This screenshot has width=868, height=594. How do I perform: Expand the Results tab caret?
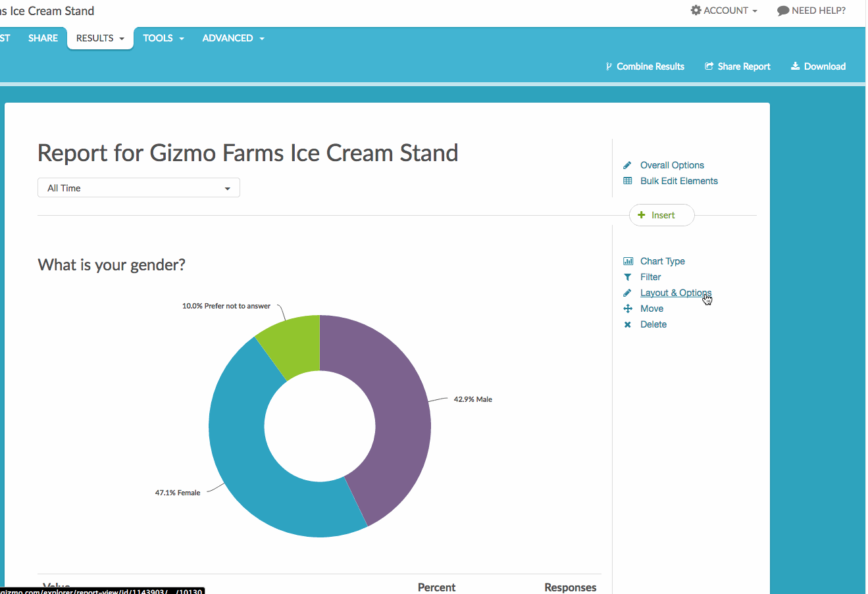point(122,39)
